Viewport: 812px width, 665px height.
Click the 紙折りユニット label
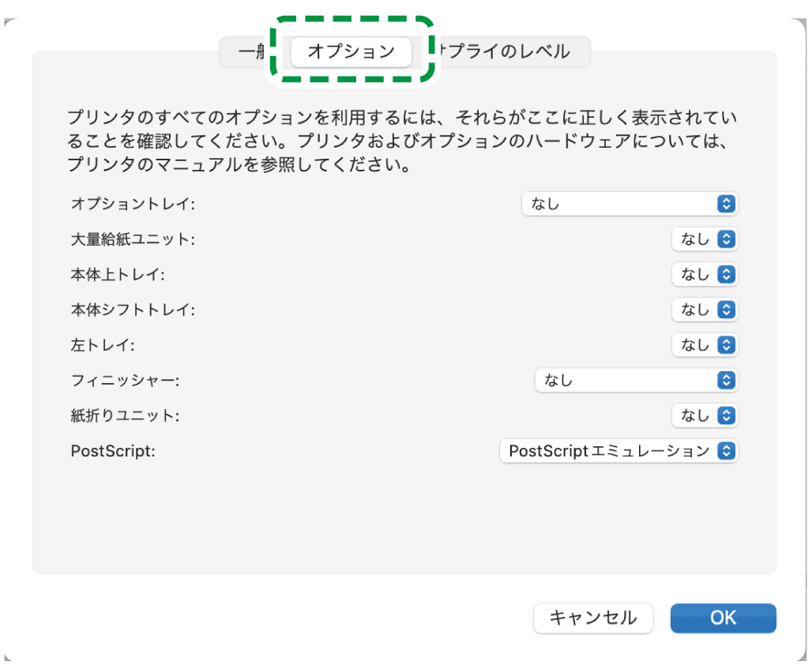click(126, 415)
